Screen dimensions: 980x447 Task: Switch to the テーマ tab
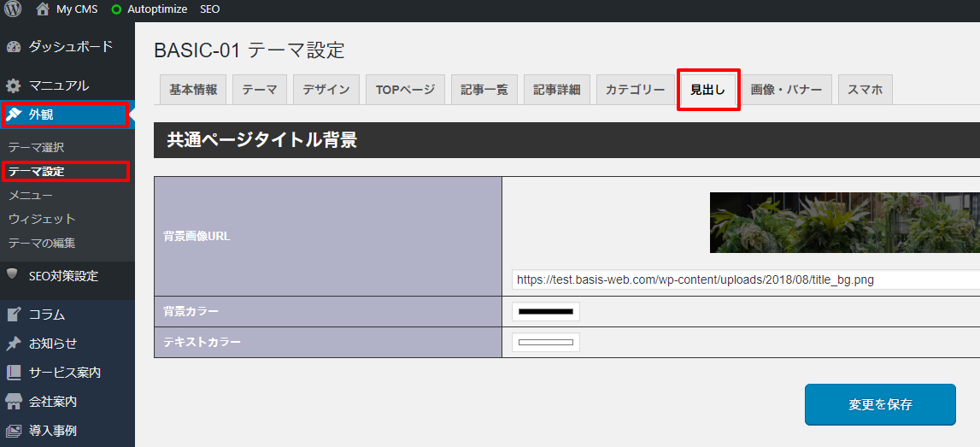point(260,90)
